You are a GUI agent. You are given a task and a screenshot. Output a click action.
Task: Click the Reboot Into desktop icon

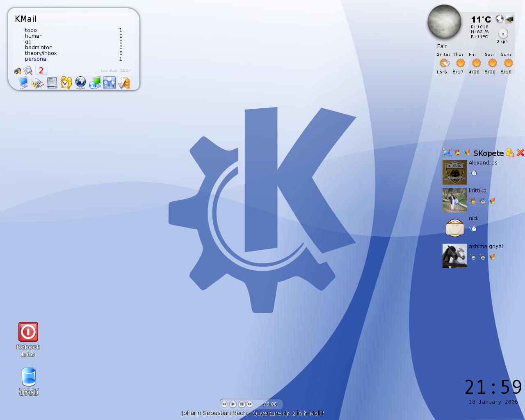point(28,340)
